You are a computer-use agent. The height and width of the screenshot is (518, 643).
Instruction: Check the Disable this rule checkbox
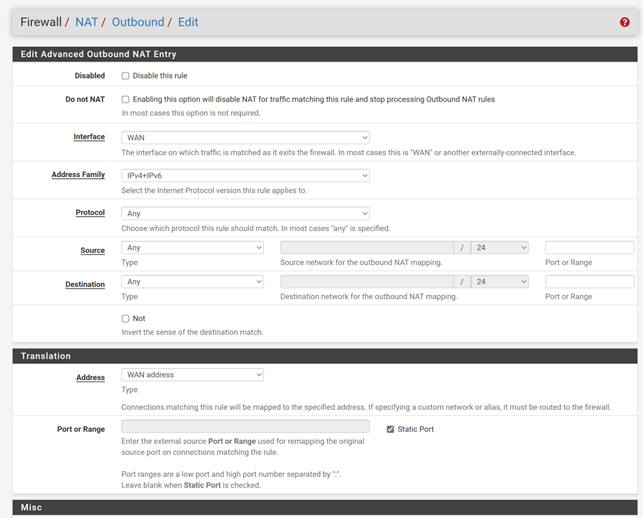pos(125,76)
